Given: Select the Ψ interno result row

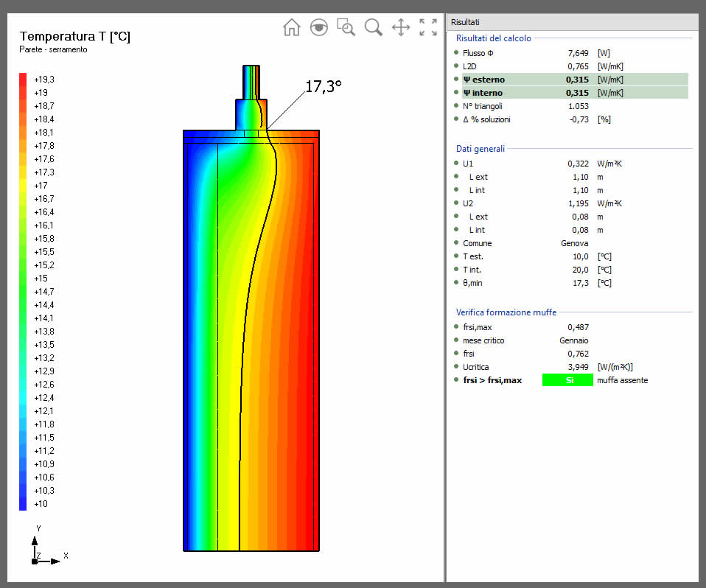Looking at the screenshot, I should click(x=575, y=93).
